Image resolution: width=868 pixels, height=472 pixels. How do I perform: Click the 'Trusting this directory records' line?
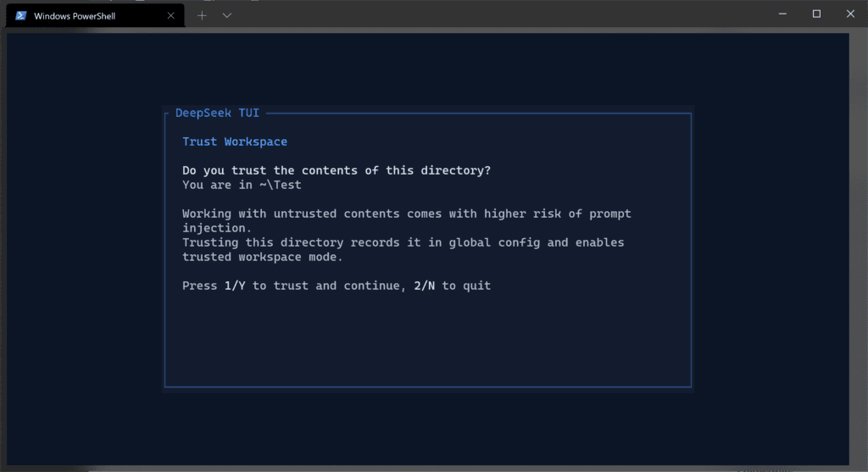[403, 242]
